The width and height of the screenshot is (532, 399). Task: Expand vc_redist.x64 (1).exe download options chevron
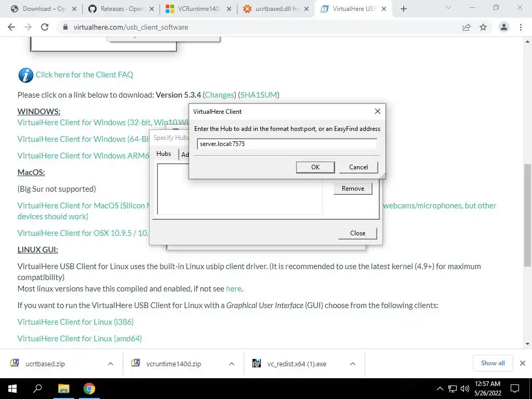[x=353, y=364]
